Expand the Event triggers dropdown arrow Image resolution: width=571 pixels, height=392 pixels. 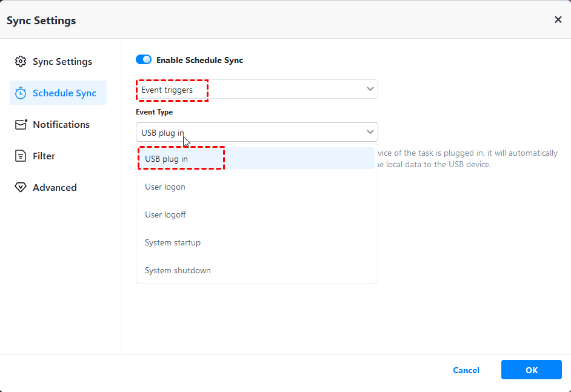pyautogui.click(x=370, y=89)
